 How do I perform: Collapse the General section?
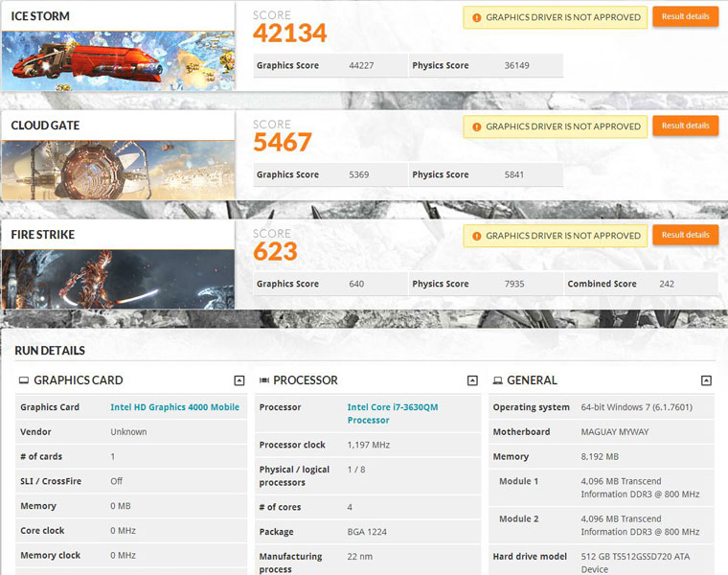coord(706,380)
